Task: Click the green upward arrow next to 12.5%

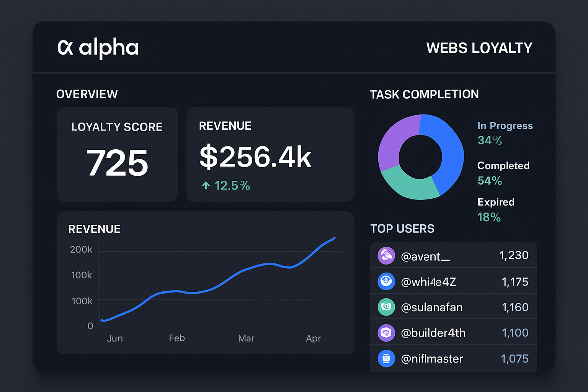Action: coord(206,185)
